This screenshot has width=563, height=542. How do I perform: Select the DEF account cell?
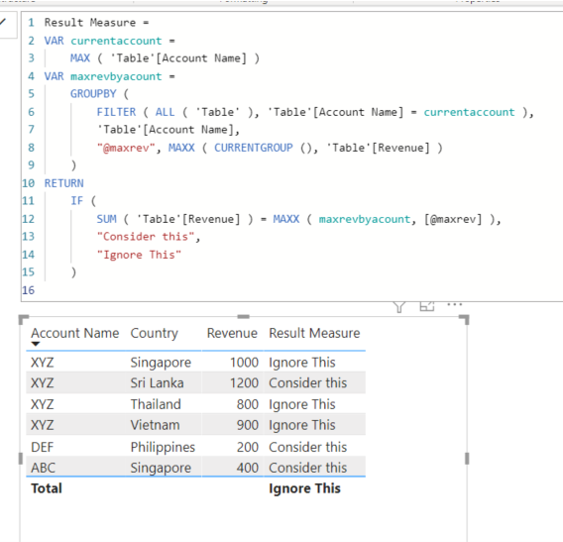click(42, 447)
